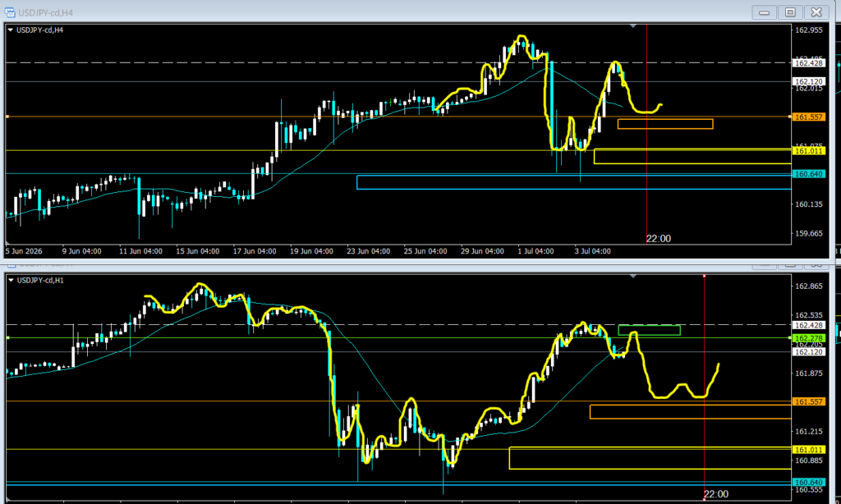Click the 161.215 price scale value
The height and width of the screenshot is (504, 841).
tap(808, 432)
